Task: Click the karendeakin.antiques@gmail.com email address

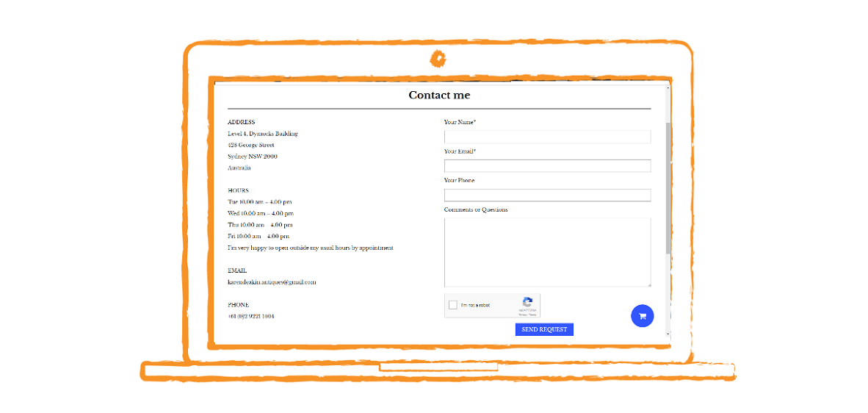Action: [x=271, y=282]
